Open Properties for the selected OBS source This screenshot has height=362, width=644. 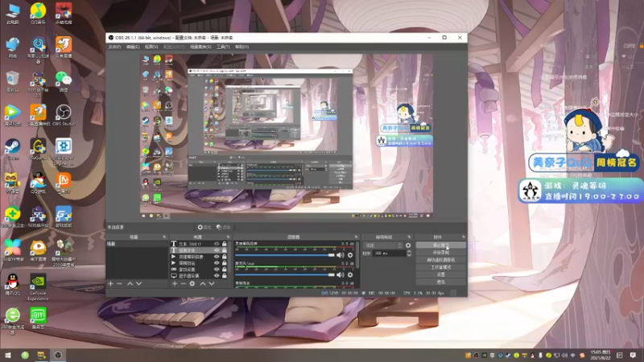[x=204, y=227]
